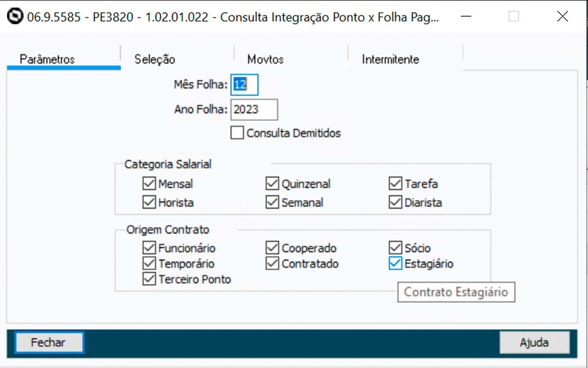588x368 pixels.
Task: Uncheck the Mensal salary category
Action: [x=149, y=184]
